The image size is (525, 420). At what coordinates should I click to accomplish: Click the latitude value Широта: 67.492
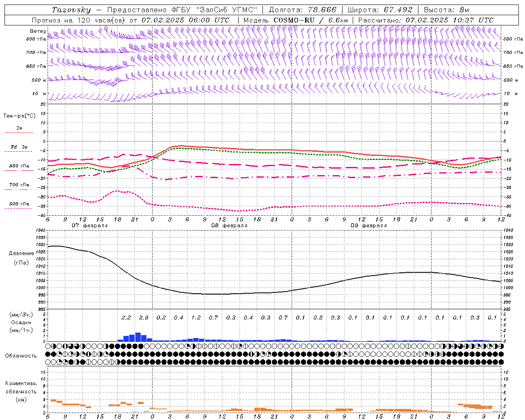[x=380, y=10]
